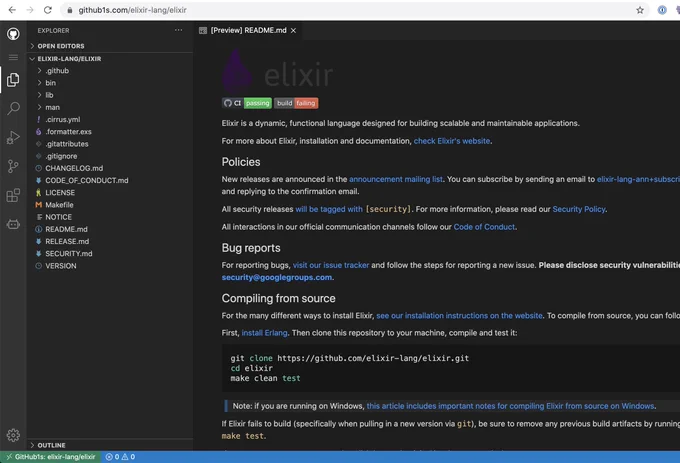Click the lock icon in address bar
Image resolution: width=680 pixels, height=463 pixels.
point(69,10)
